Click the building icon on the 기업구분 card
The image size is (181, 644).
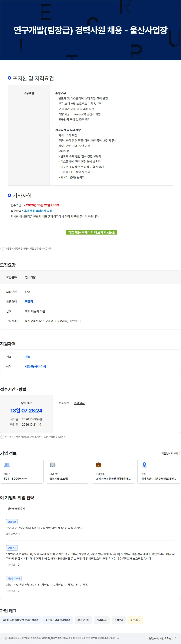pyautogui.click(x=53, y=465)
